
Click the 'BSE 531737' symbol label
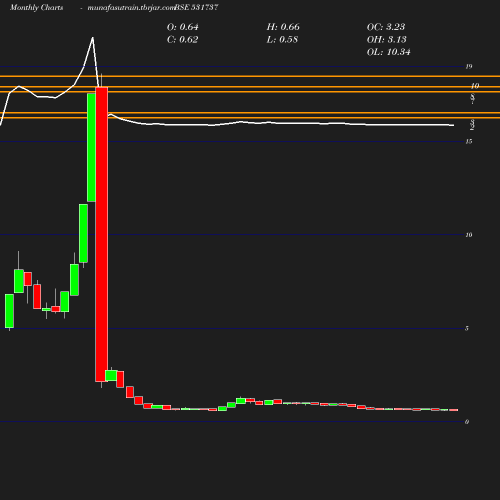click(x=196, y=8)
